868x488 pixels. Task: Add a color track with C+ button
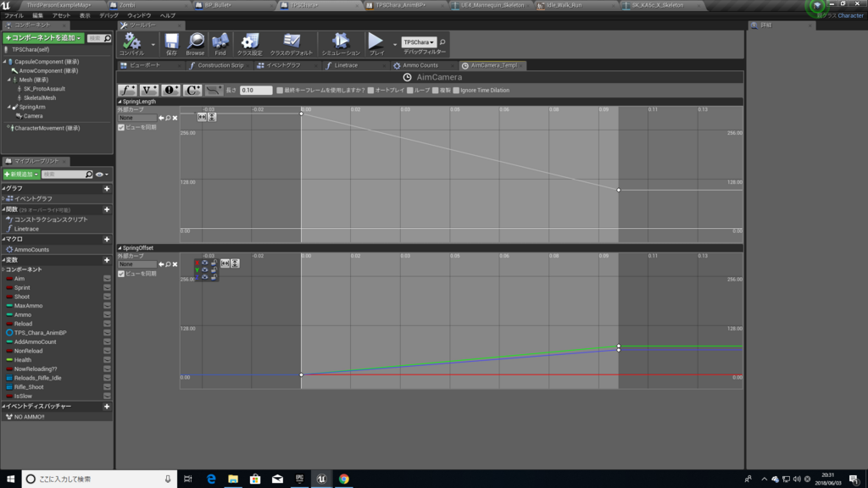click(x=192, y=90)
